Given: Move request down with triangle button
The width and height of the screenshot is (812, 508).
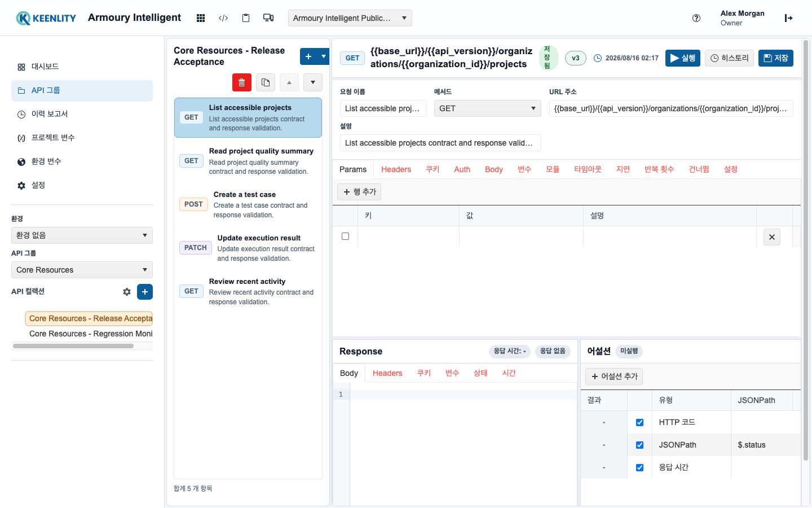Looking at the screenshot, I should pyautogui.click(x=313, y=82).
